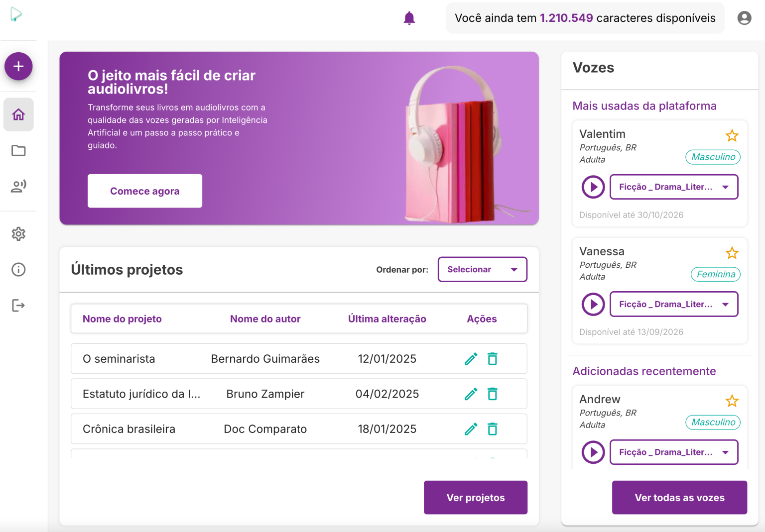This screenshot has height=532, width=765.
Task: Open the projects folder icon
Action: click(x=18, y=150)
